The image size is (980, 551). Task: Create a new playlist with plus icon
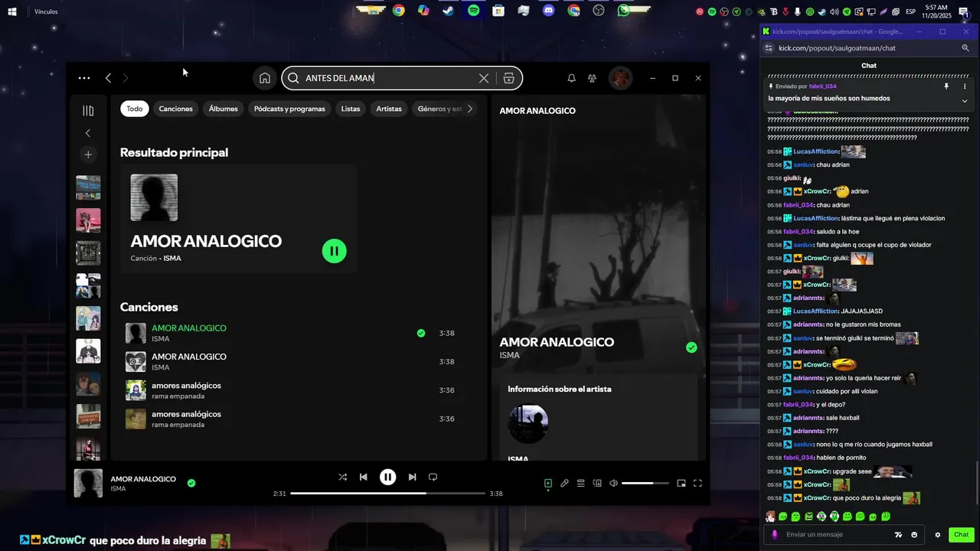(88, 155)
